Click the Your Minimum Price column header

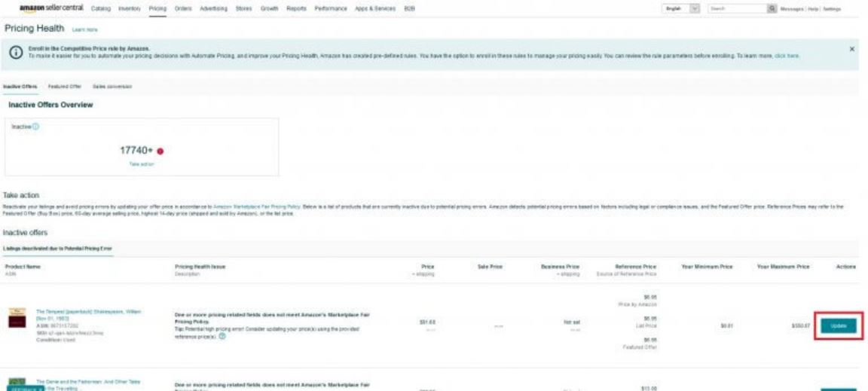point(707,267)
